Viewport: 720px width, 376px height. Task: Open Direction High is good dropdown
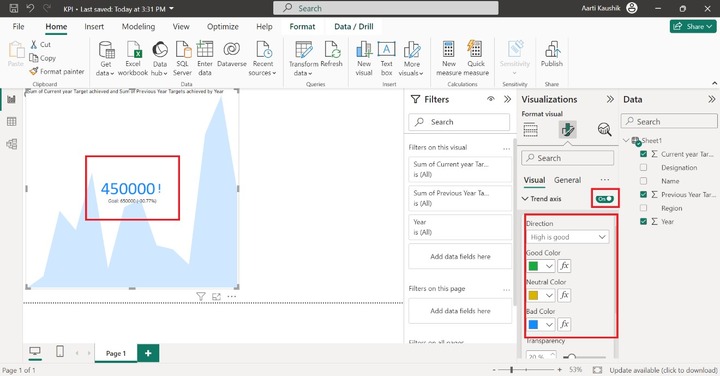pyautogui.click(x=568, y=237)
